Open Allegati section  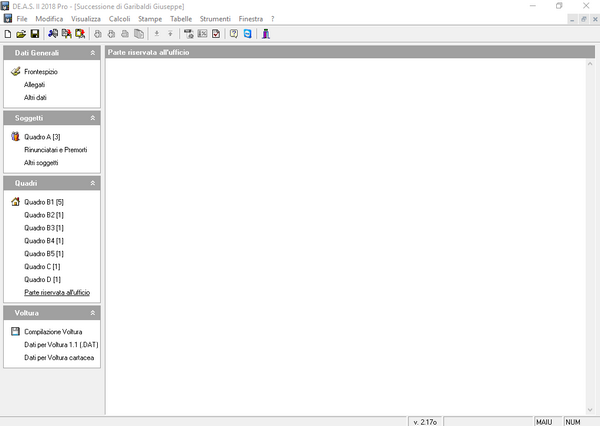pyautogui.click(x=34, y=85)
